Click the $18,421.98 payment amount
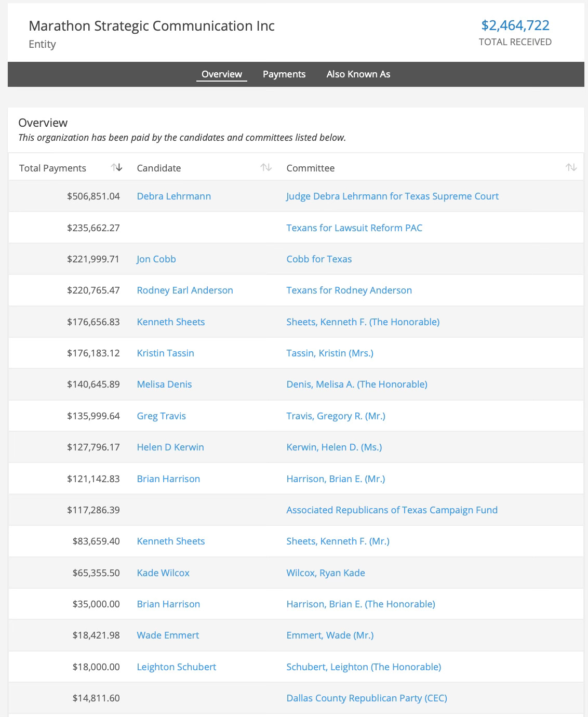The height and width of the screenshot is (717, 588). [x=96, y=635]
